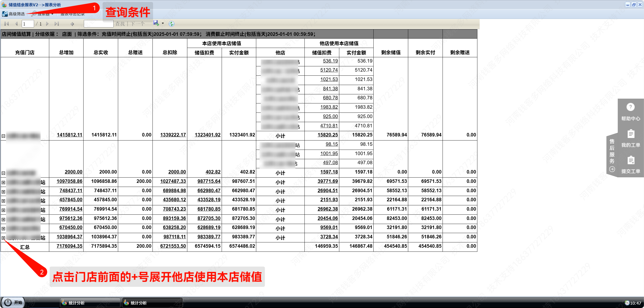This screenshot has height=308, width=644.
Task: Click the back-to-parent-report arrow icon
Action: point(72,24)
